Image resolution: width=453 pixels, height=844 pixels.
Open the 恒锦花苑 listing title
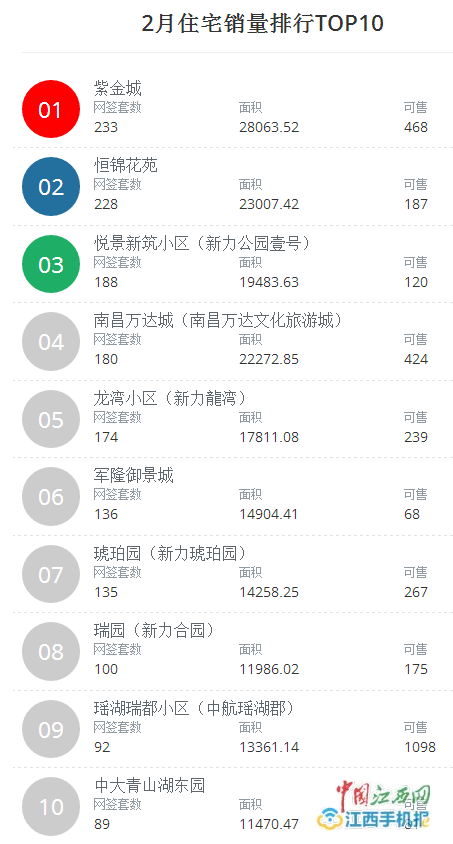[x=126, y=165]
